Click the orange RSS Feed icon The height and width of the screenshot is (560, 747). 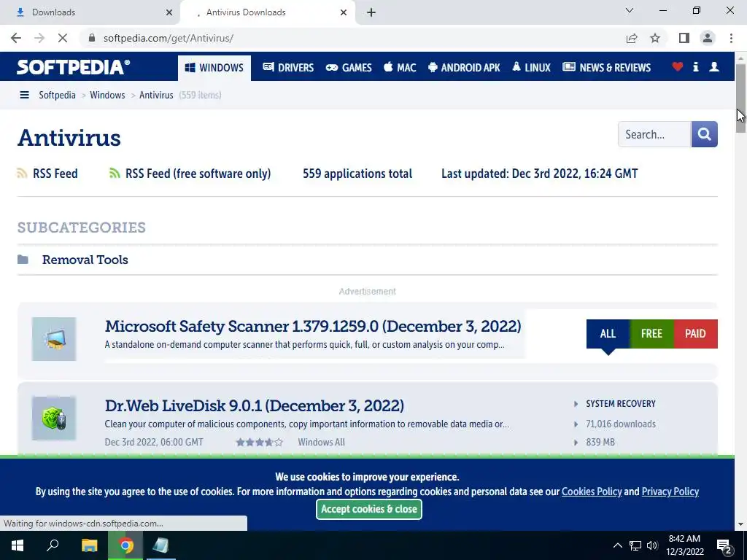22,174
